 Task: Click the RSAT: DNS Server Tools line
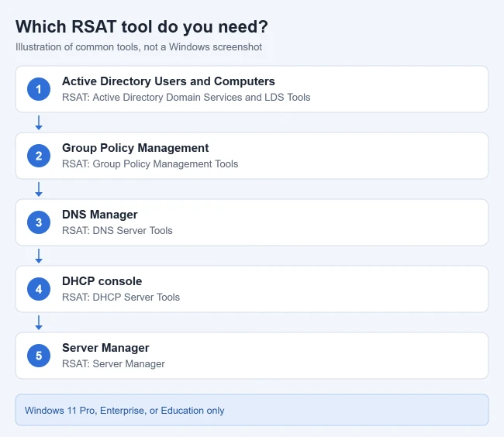(x=117, y=231)
